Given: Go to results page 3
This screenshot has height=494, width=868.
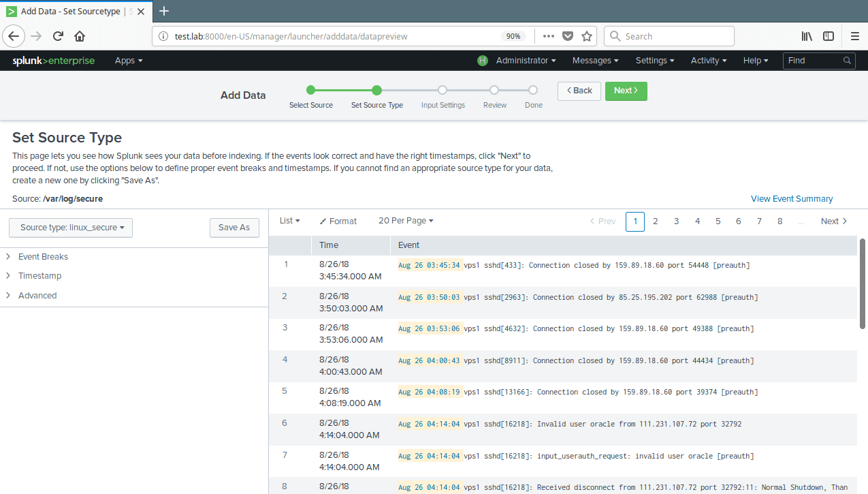Looking at the screenshot, I should [676, 221].
